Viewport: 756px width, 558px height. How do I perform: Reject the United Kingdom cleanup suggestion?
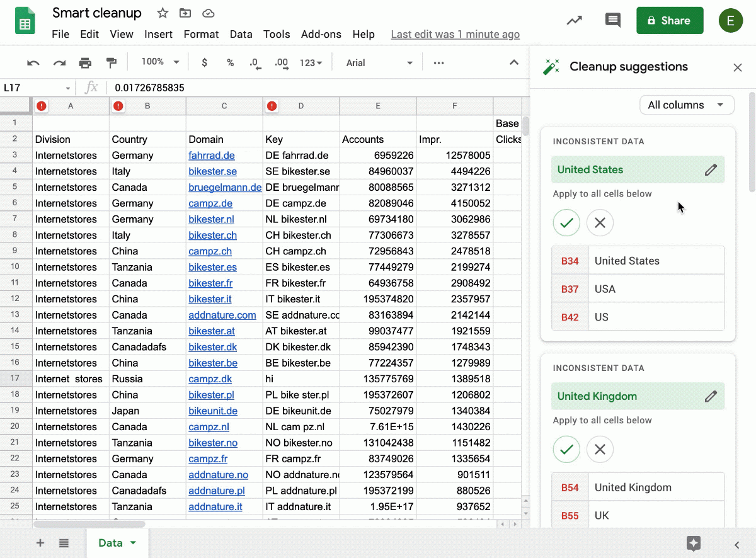pyautogui.click(x=600, y=449)
